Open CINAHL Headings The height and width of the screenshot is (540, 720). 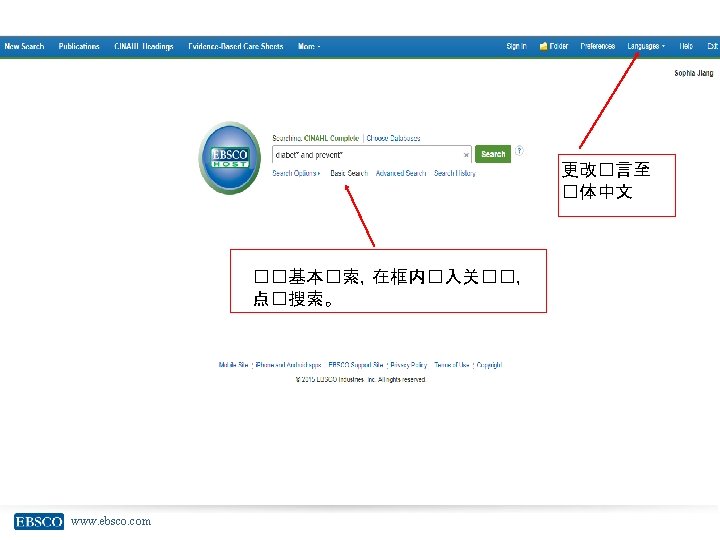coord(144,46)
